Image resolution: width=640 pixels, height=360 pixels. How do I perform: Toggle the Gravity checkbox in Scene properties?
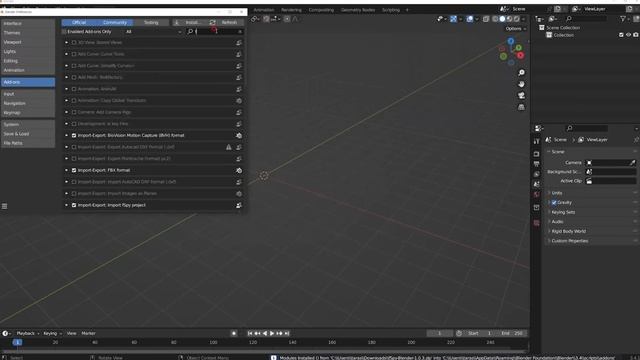click(554, 202)
